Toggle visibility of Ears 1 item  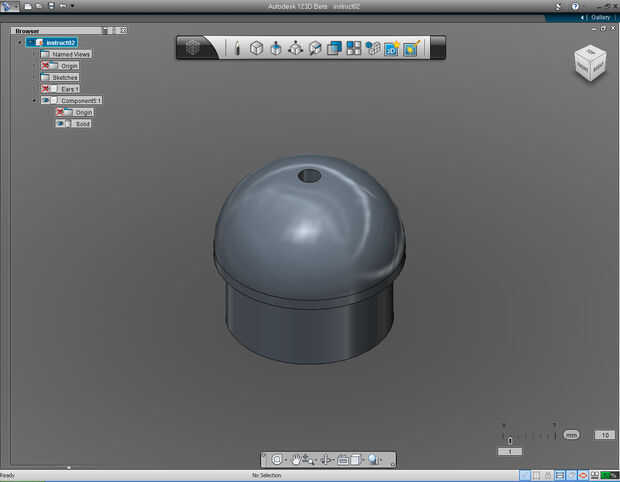45,89
